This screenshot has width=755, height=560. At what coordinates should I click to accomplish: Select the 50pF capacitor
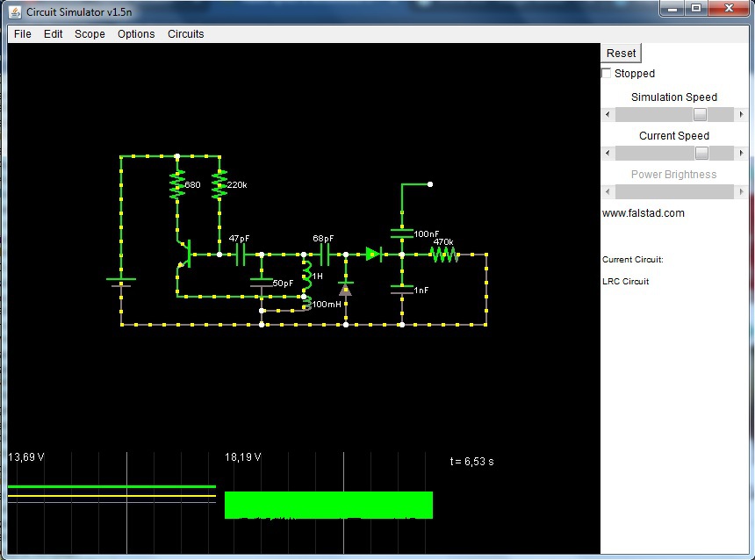click(262, 283)
